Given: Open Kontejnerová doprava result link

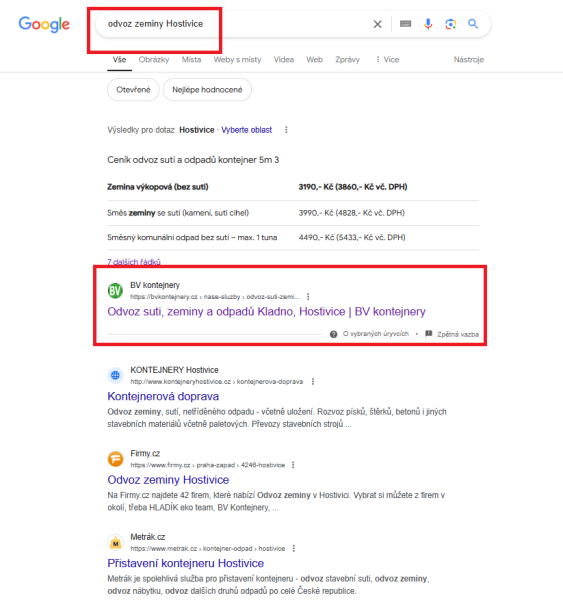Looking at the screenshot, I should click(163, 396).
